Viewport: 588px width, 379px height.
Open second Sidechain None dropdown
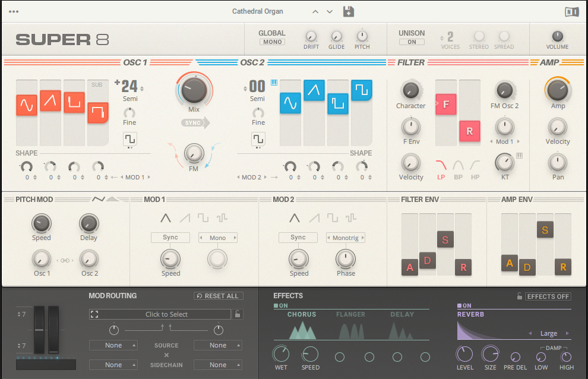[x=218, y=365]
